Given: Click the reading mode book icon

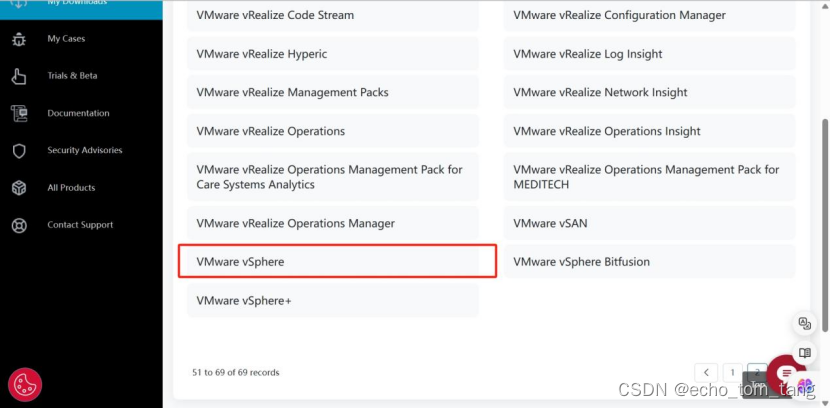Looking at the screenshot, I should click(x=805, y=353).
